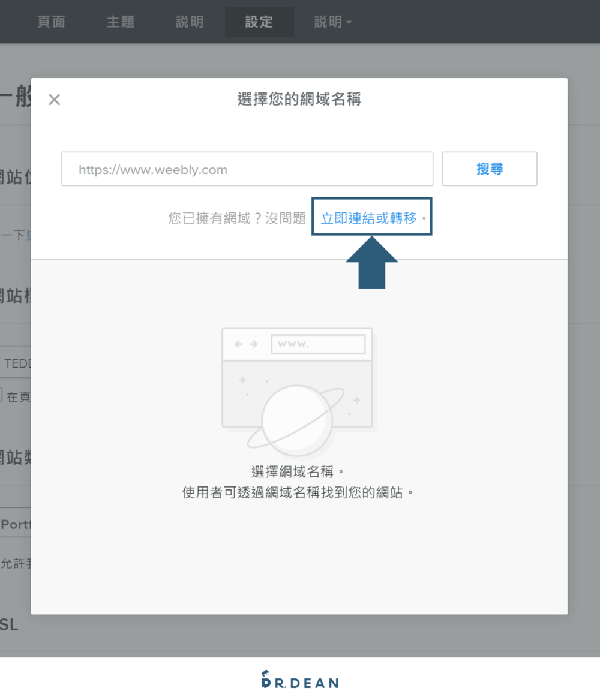Switch to the 頁面 tab
Viewport: 600px width, 700px height.
click(x=51, y=22)
